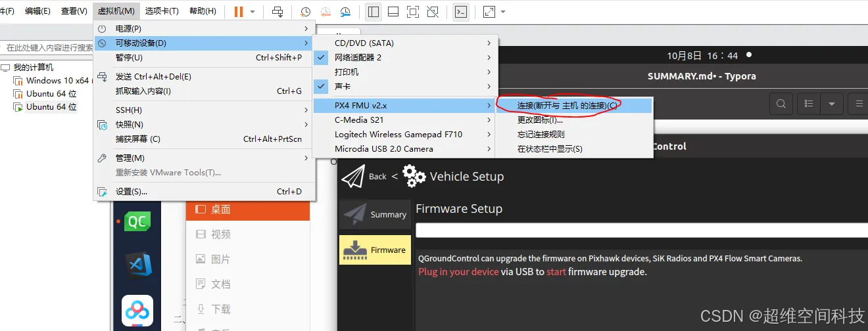This screenshot has height=331, width=868.
Task: Select the running Ubuntu 64 位 VM
Action: coord(51,107)
